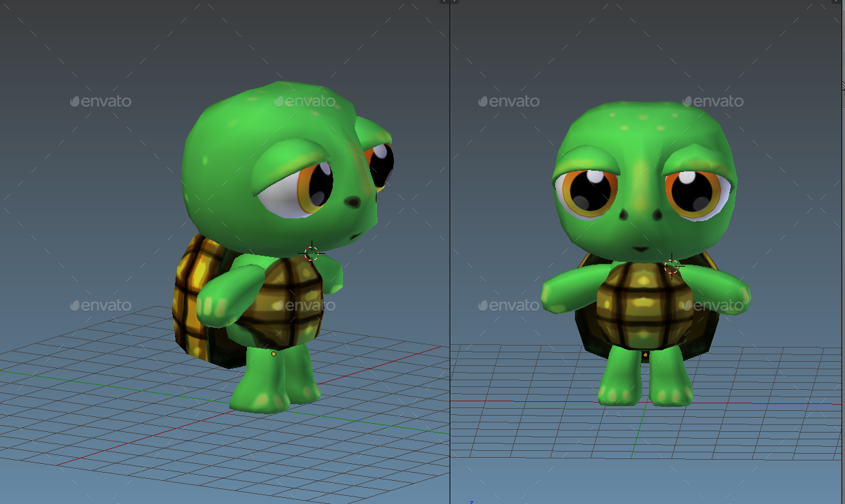
Task: Click the 3D cursor in the left viewport
Action: [x=312, y=252]
